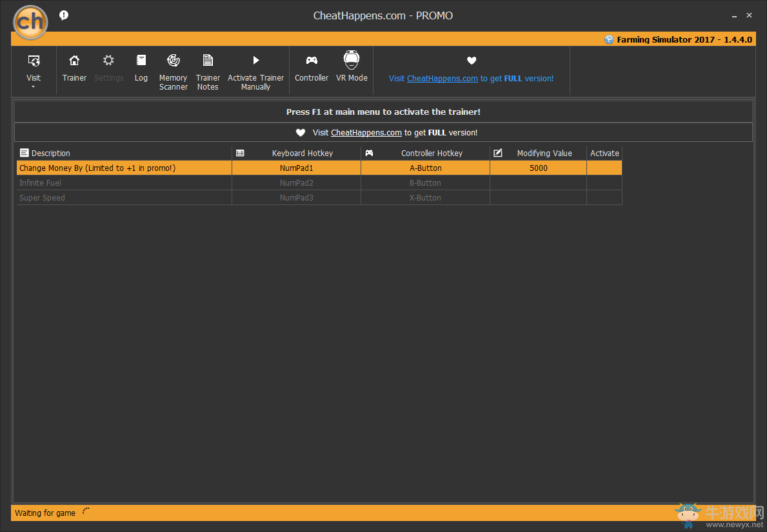
Task: Enable VR Mode
Action: 352,66
